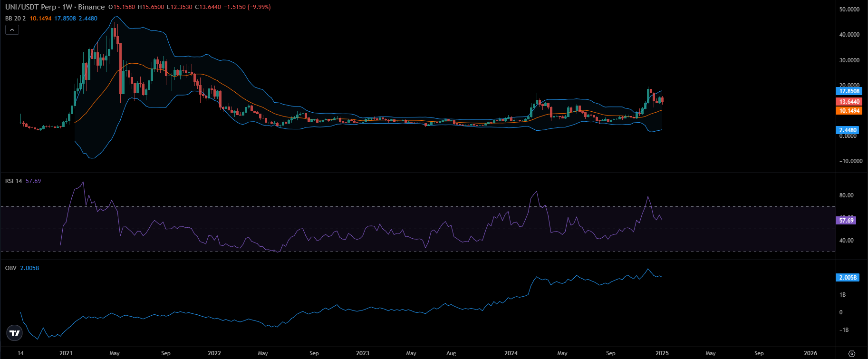
Task: Click the 17.8508 upper band price tag
Action: point(848,91)
